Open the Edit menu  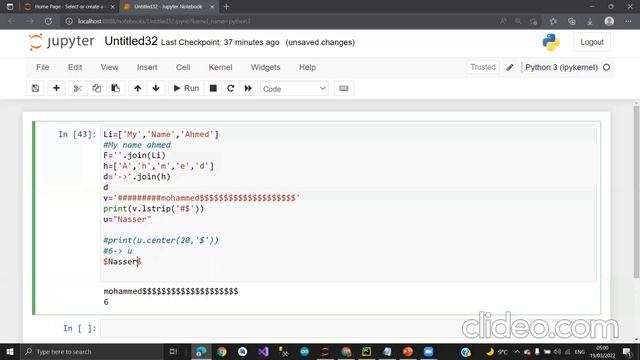(75, 67)
